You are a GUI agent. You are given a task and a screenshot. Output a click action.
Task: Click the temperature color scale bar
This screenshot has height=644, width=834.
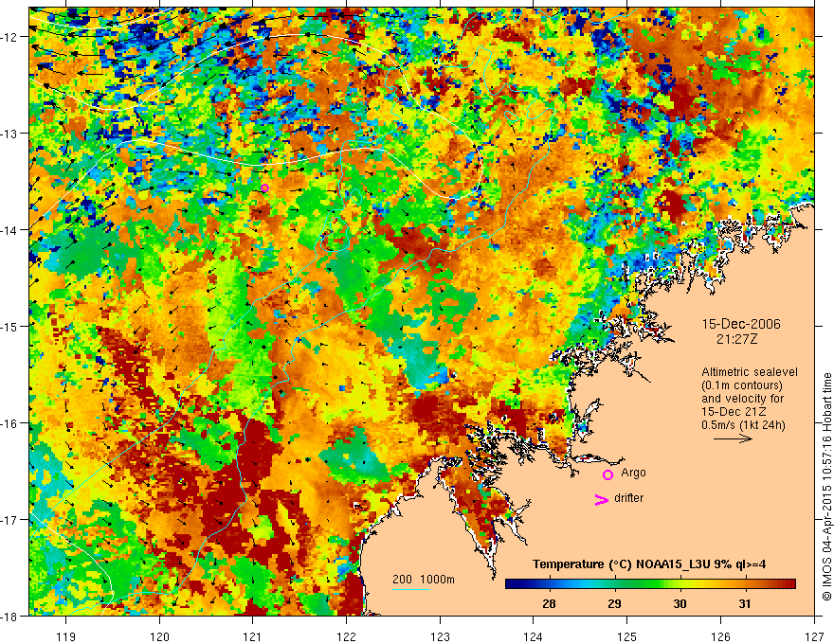(650, 584)
